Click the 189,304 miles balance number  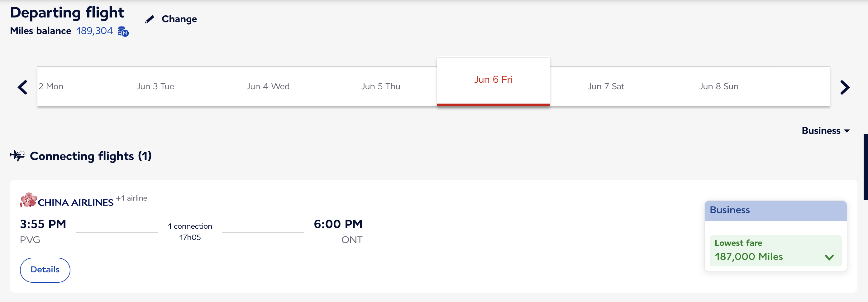coord(94,31)
